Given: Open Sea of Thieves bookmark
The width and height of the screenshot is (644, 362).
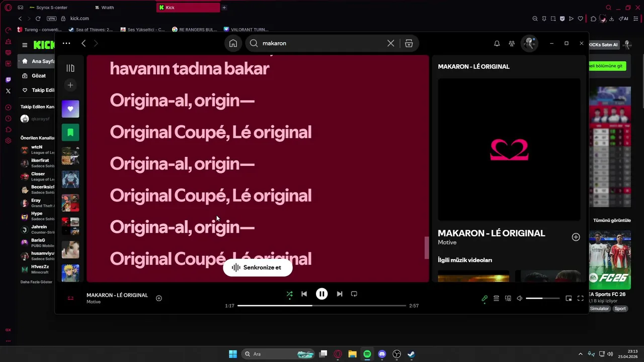Looking at the screenshot, I should pos(91,30).
